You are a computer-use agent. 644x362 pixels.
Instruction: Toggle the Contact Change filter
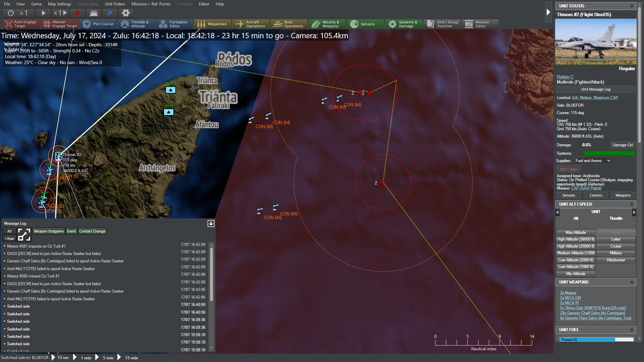click(92, 231)
